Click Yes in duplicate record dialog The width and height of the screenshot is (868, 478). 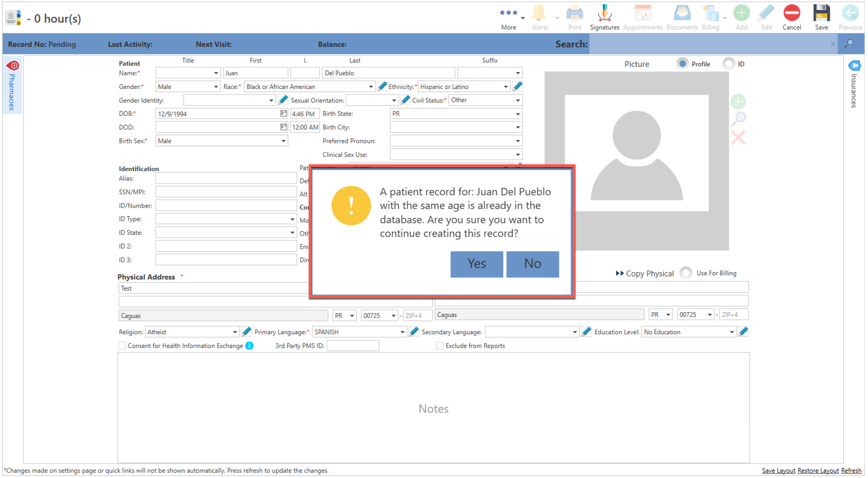(x=476, y=264)
